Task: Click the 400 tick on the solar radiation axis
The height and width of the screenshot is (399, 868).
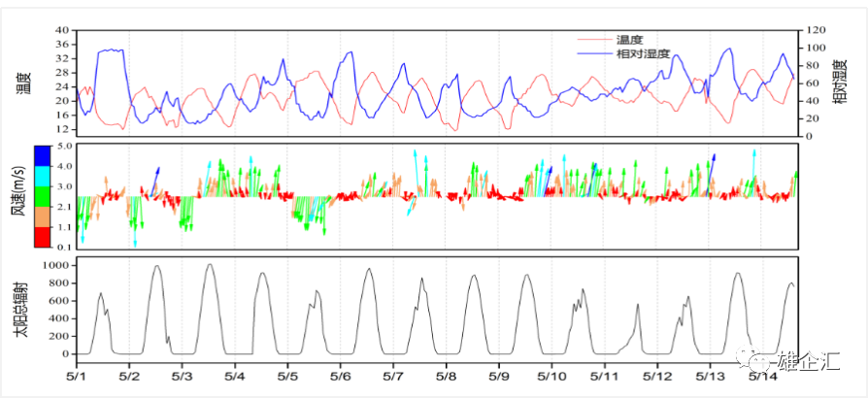Action: coord(60,318)
